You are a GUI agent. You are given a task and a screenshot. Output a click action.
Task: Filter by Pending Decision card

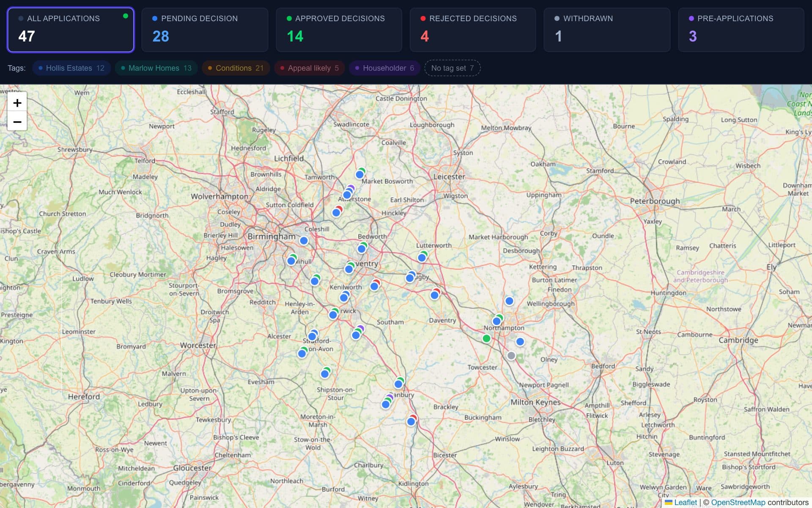[205, 30]
